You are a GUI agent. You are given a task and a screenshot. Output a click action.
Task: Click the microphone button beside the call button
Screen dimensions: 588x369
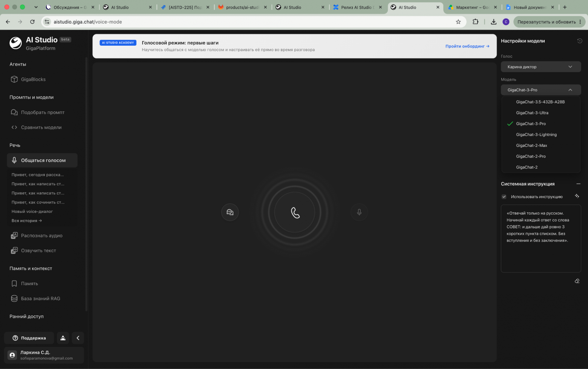click(x=359, y=212)
